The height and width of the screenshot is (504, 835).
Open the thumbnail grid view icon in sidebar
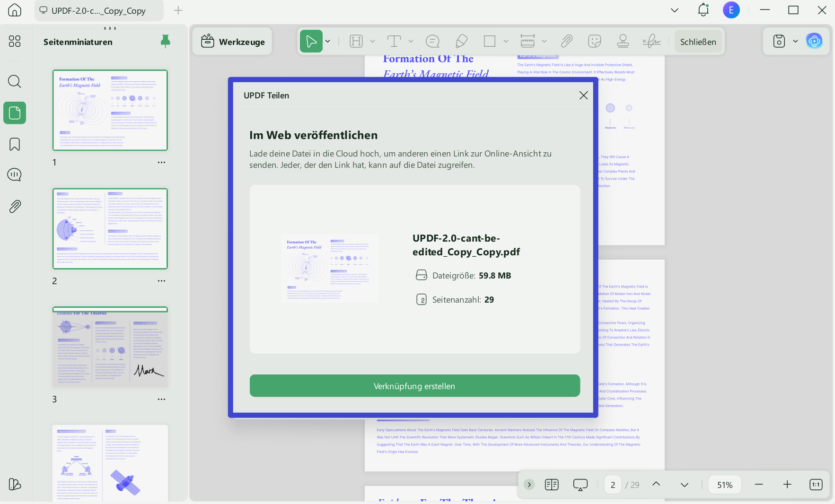(15, 41)
